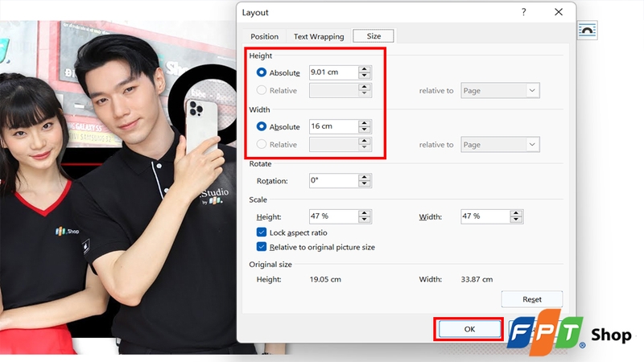644x362 pixels.
Task: Select the Absolute radio button under Height
Action: (x=261, y=72)
